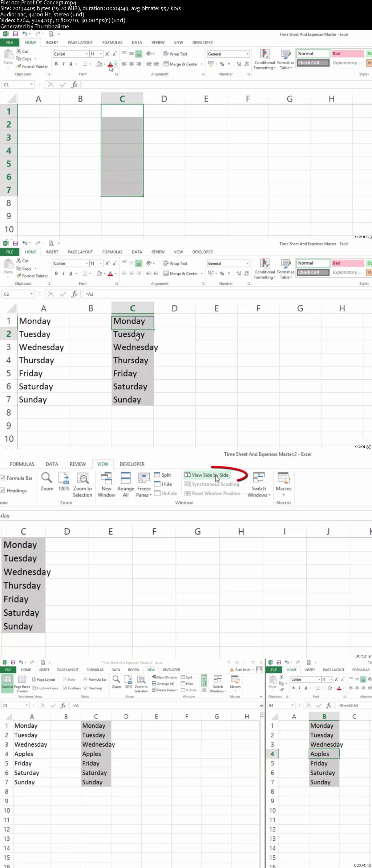Click Percent Style in the =A2 formula frame

222,273
